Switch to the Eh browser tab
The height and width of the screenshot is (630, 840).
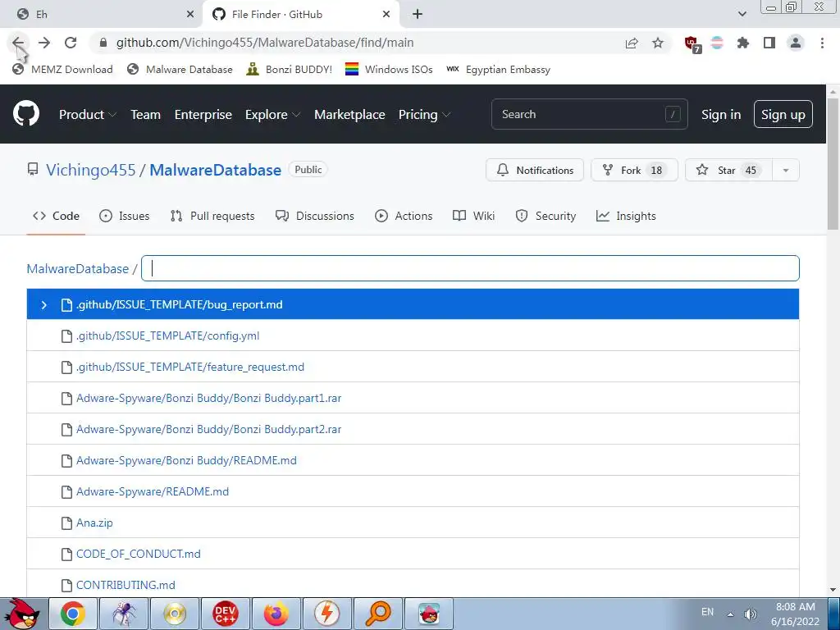102,15
